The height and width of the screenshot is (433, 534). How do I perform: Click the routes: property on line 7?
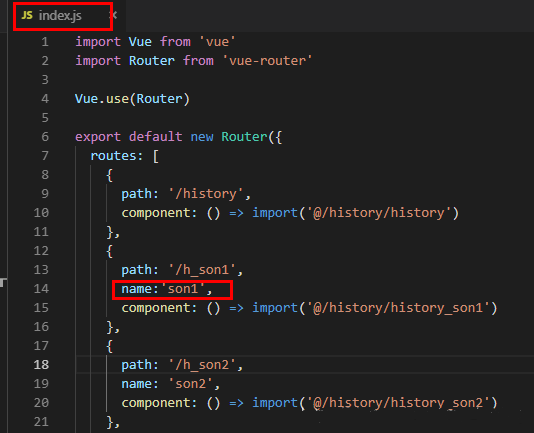pyautogui.click(x=116, y=156)
